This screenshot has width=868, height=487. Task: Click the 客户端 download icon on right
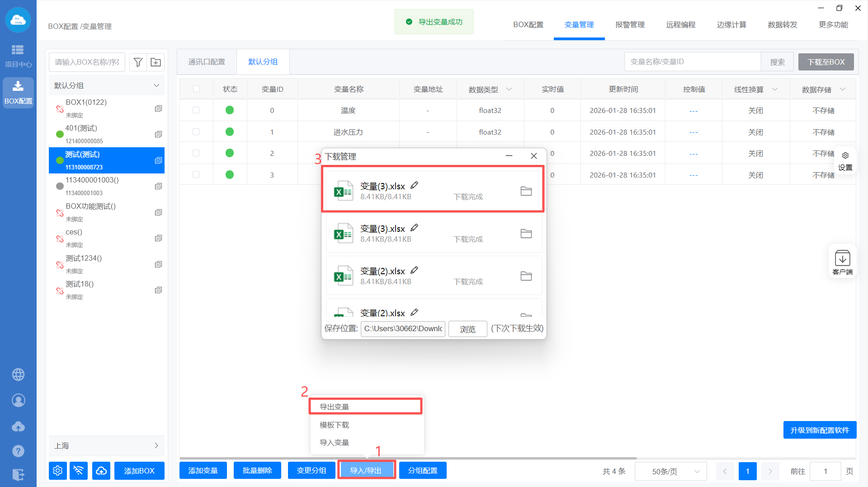click(842, 259)
